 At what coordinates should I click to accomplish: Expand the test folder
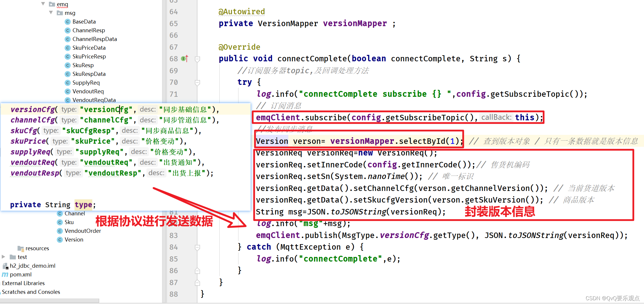(x=3, y=257)
